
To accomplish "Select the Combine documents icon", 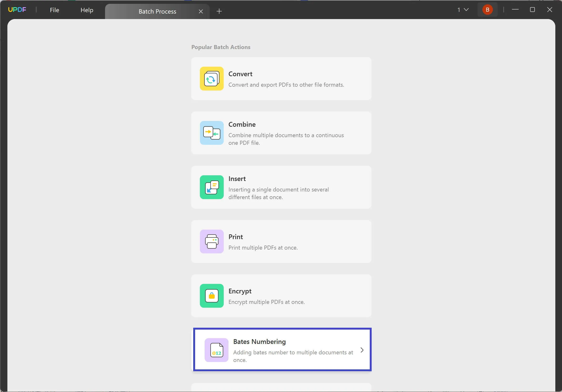I will (211, 132).
